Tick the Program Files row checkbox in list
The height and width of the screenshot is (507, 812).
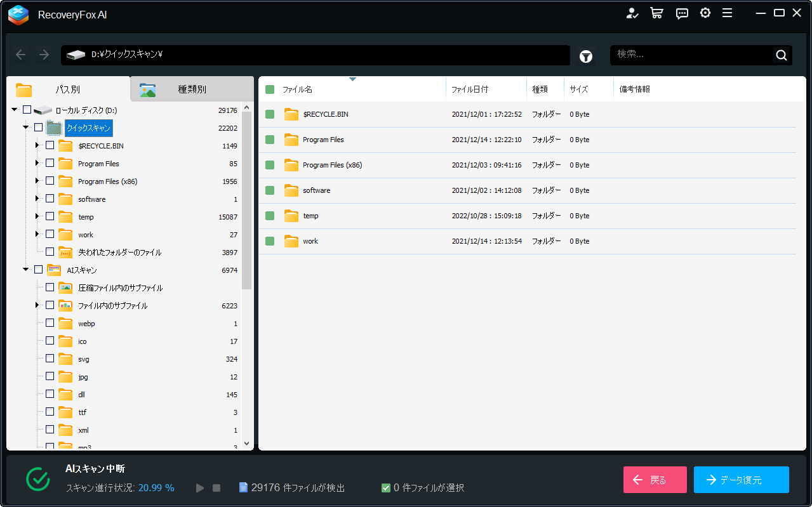pyautogui.click(x=270, y=140)
